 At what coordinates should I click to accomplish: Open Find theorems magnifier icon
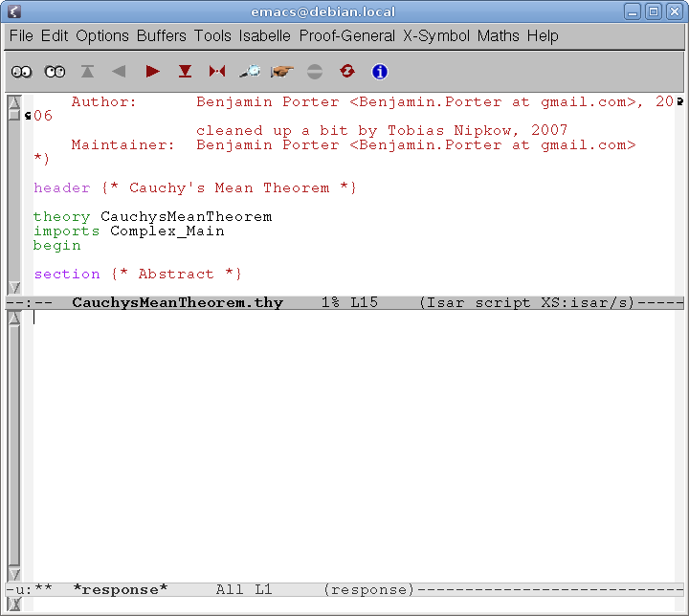pyautogui.click(x=250, y=72)
